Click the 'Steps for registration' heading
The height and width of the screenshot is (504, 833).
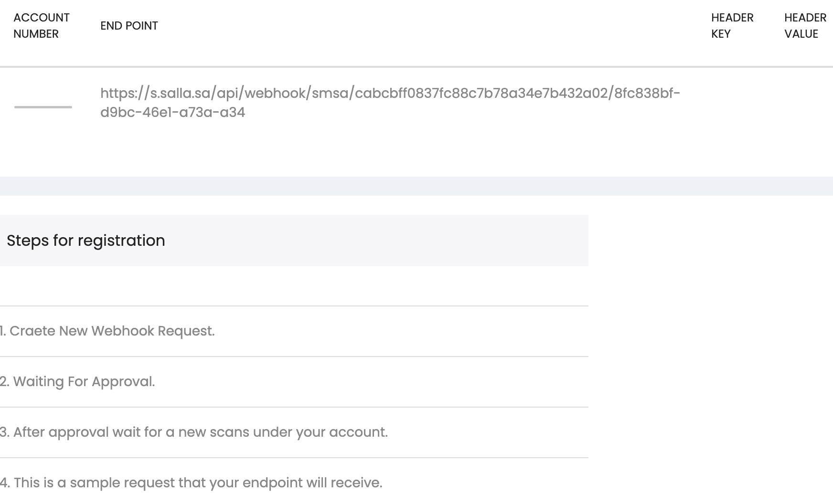point(86,241)
